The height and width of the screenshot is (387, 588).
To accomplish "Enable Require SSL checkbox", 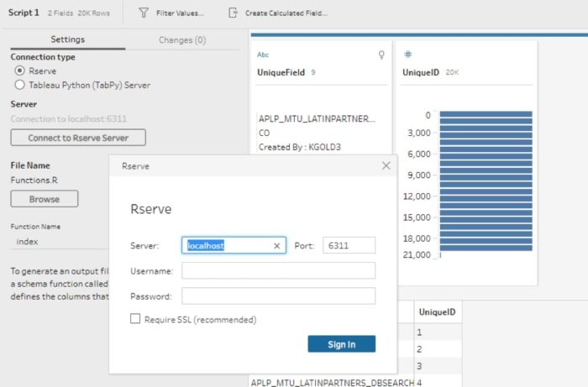I will pos(135,319).
